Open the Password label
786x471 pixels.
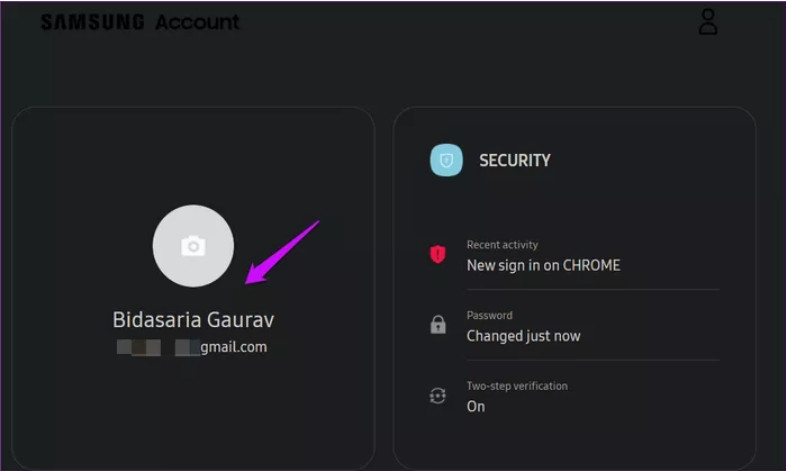coord(489,315)
